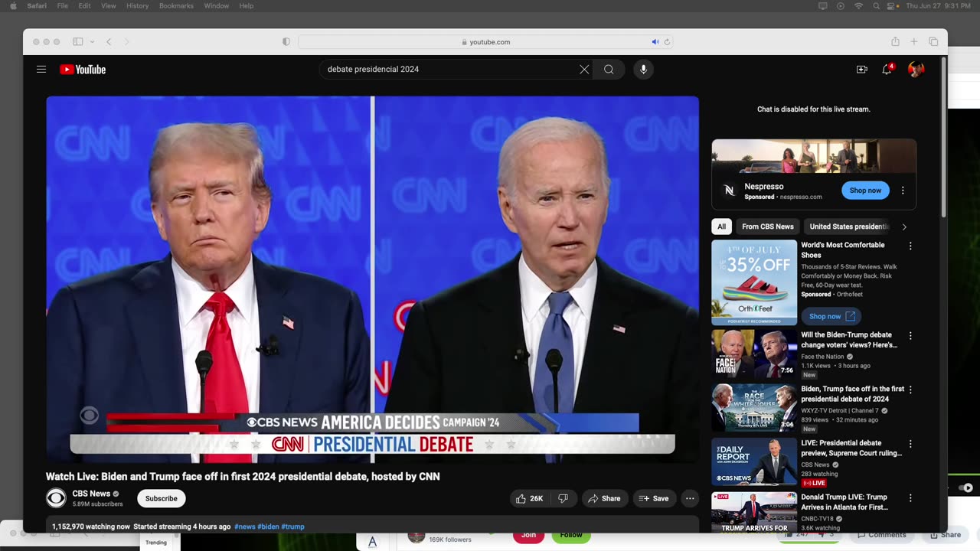Open options for Nespresso ad
Screen dimensions: 980x551
click(903, 191)
